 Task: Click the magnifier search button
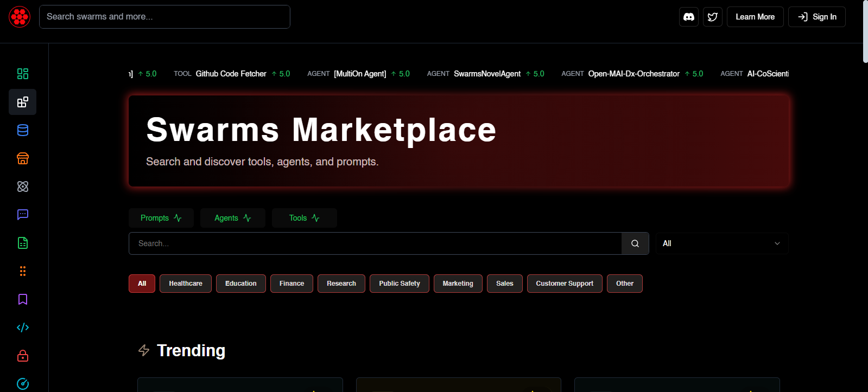[x=635, y=243]
